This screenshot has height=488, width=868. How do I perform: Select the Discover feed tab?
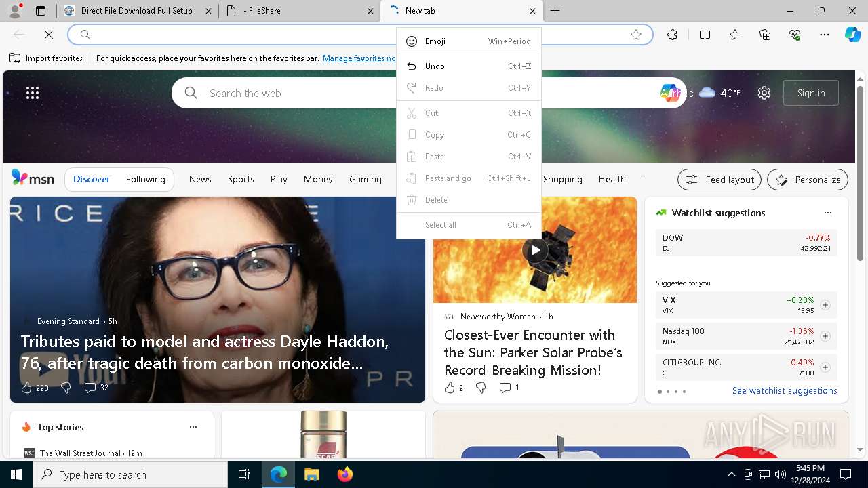tap(92, 179)
